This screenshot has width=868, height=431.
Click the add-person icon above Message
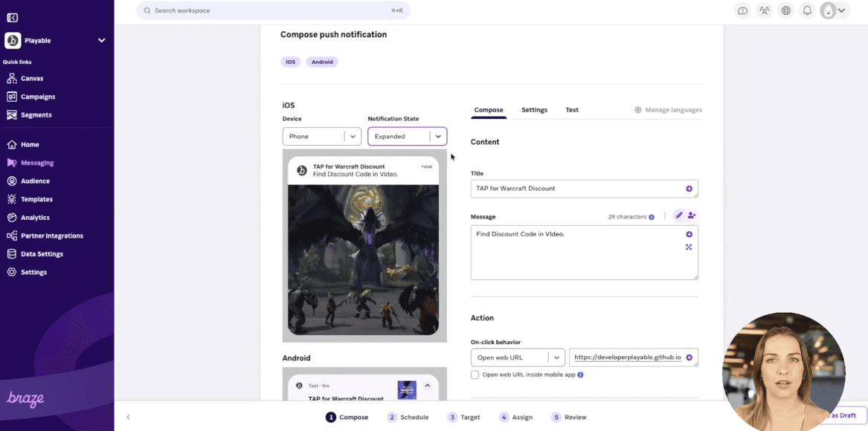692,215
